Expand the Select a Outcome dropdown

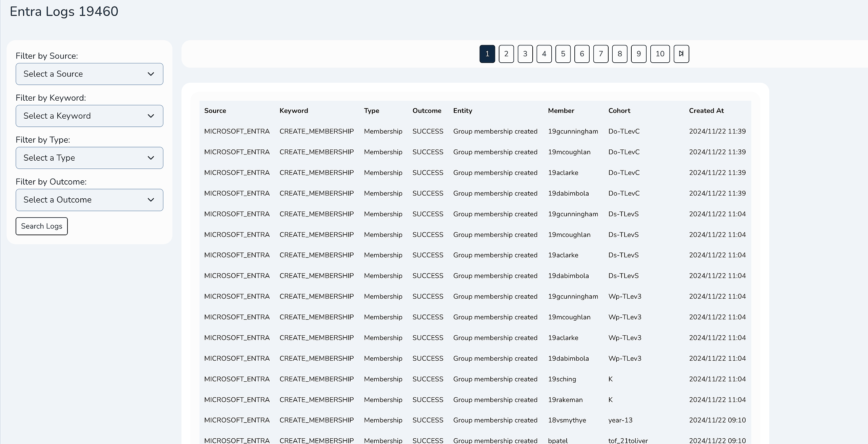pos(90,200)
